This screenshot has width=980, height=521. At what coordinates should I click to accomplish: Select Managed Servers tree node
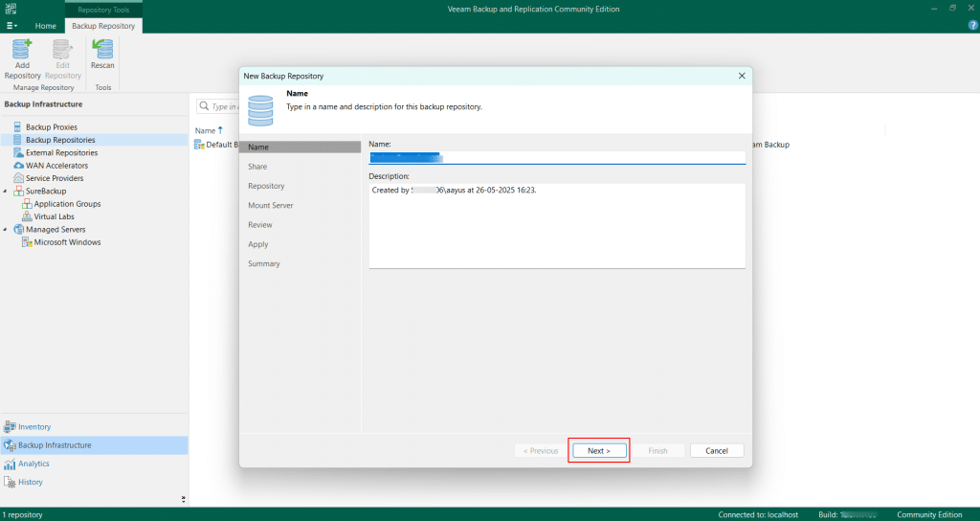click(56, 230)
